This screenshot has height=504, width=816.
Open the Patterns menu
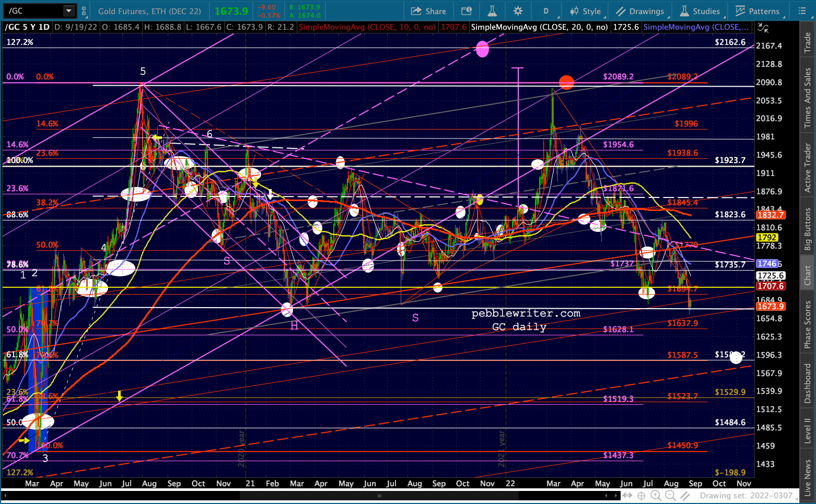(757, 11)
